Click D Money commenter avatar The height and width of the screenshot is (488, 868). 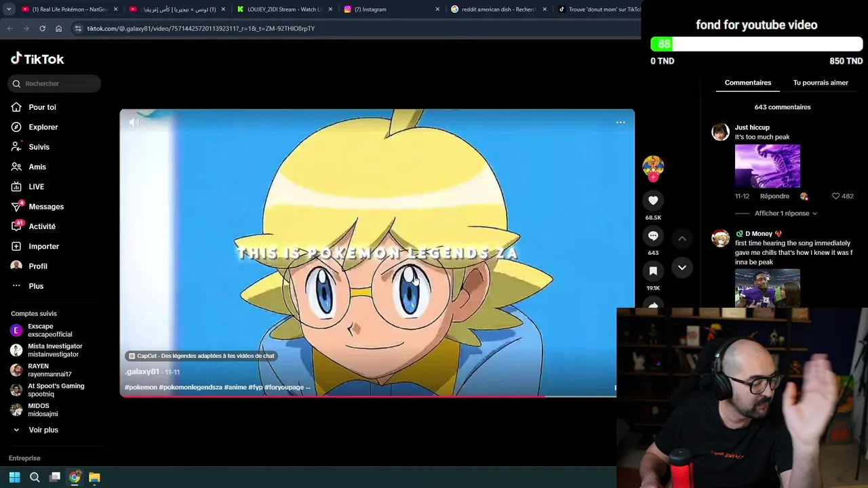(720, 238)
